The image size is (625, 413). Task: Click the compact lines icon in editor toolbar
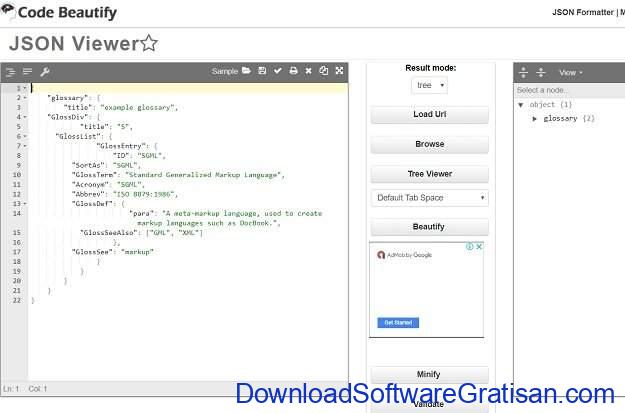point(28,71)
